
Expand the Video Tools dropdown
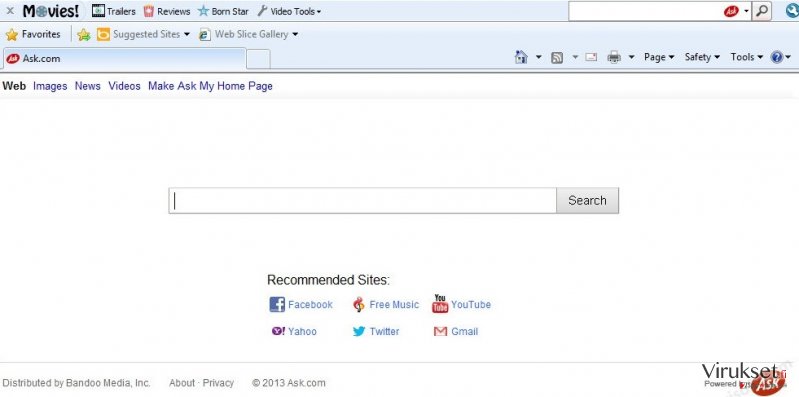(289, 11)
